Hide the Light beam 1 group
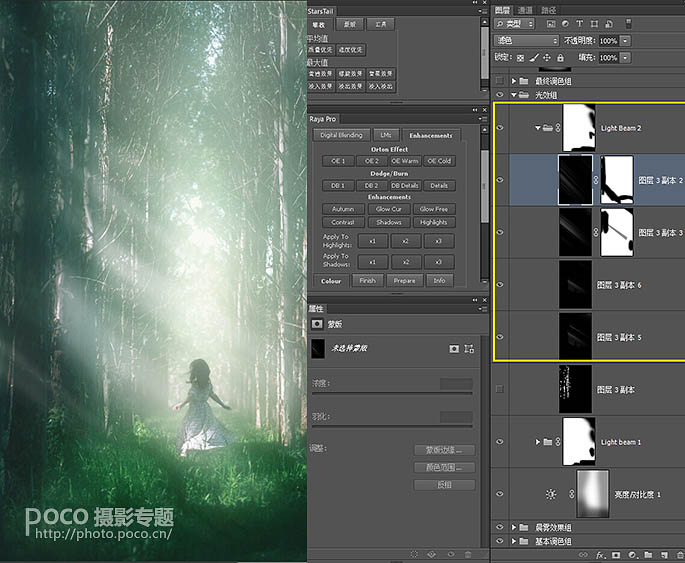The height and width of the screenshot is (563, 685). pyautogui.click(x=500, y=442)
